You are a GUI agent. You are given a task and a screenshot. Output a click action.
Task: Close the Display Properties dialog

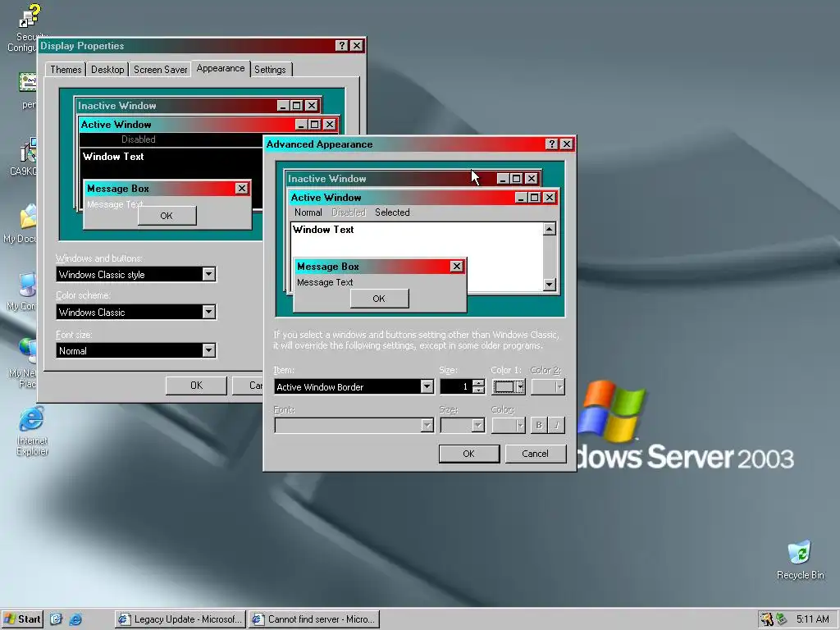click(357, 46)
